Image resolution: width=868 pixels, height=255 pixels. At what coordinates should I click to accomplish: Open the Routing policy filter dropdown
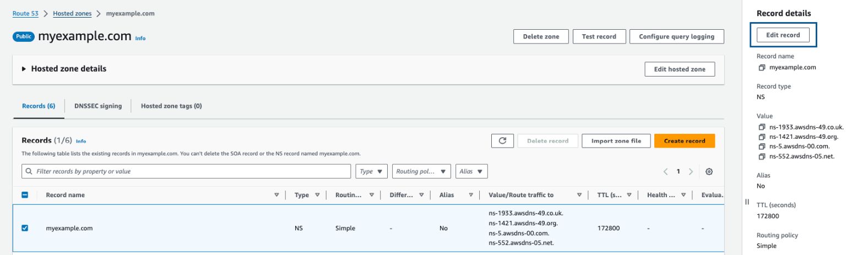coord(422,171)
